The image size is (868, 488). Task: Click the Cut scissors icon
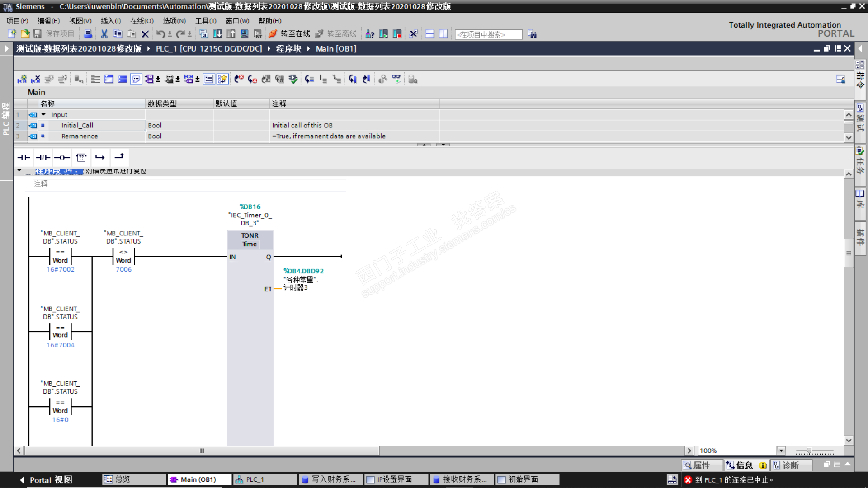(x=104, y=34)
